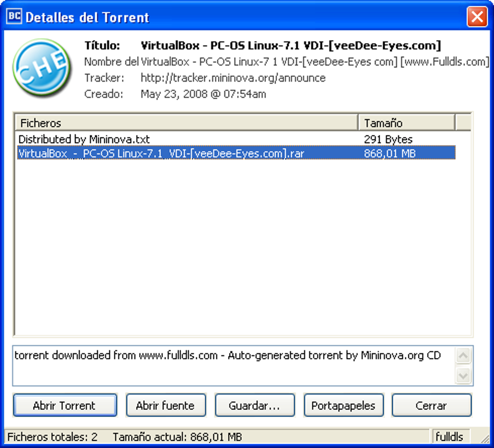Click the Abrir Torrent button
Screen dimensions: 494x448
[x=65, y=405]
